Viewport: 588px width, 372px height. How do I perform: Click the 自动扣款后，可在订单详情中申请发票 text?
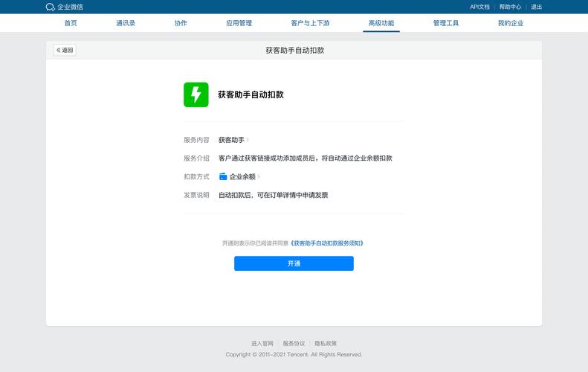(273, 195)
